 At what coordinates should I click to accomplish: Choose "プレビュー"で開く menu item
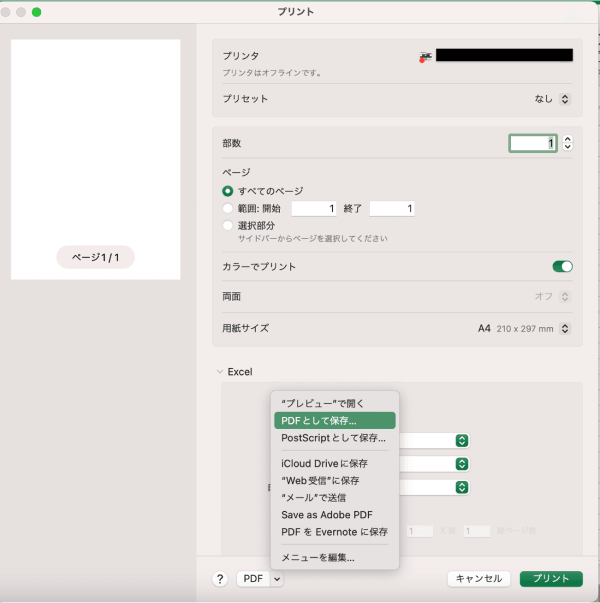click(x=335, y=403)
